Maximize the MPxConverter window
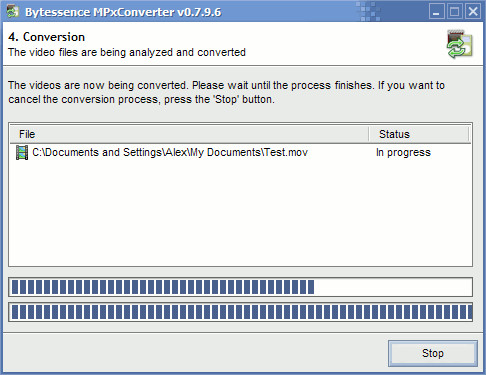Screen dimensions: 486x375 (455, 12)
